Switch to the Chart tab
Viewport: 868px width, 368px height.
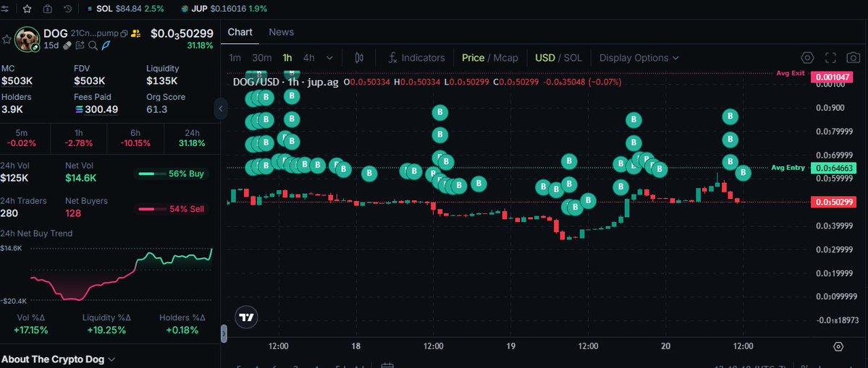point(240,32)
